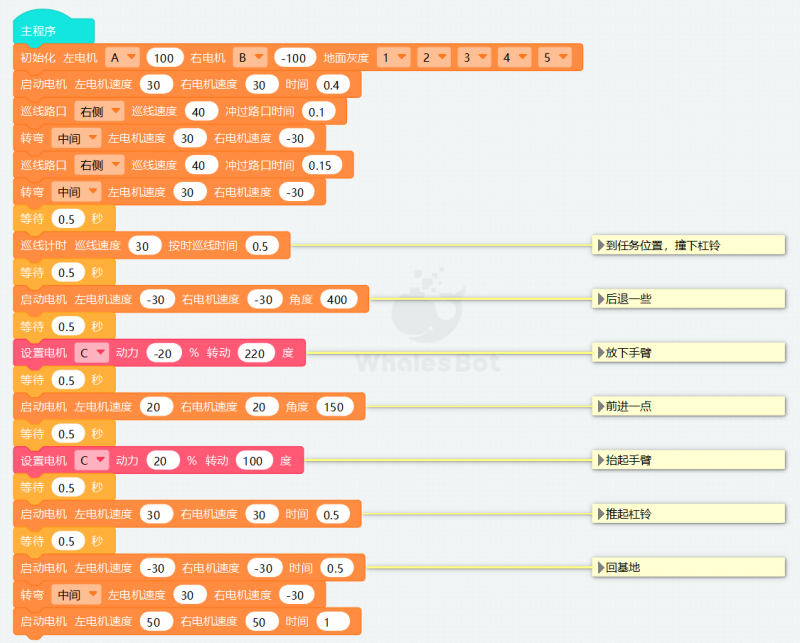Open left motor 'A' port dropdown
Screen dimensions: 800x643
(122, 57)
